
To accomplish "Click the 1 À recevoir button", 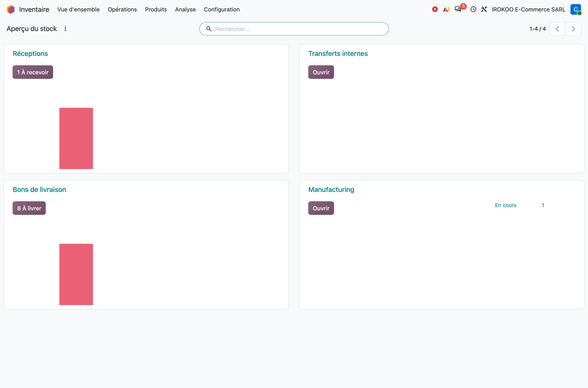I will pyautogui.click(x=33, y=72).
